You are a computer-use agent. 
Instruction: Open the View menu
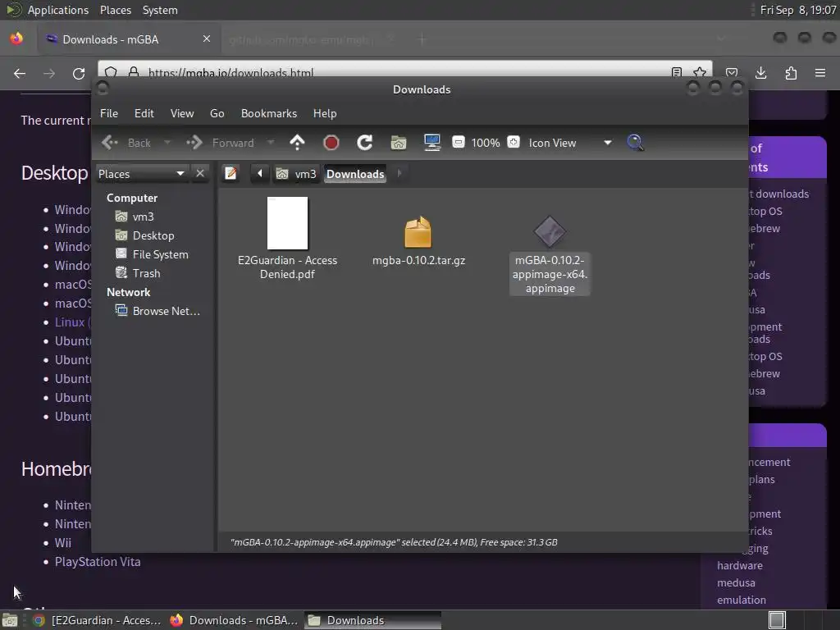click(182, 113)
